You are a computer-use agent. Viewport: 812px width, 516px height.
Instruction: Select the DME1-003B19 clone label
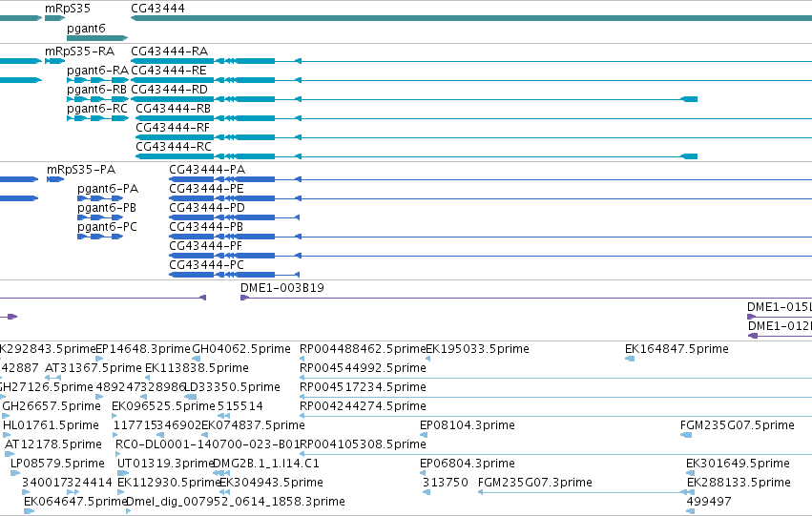click(x=282, y=288)
